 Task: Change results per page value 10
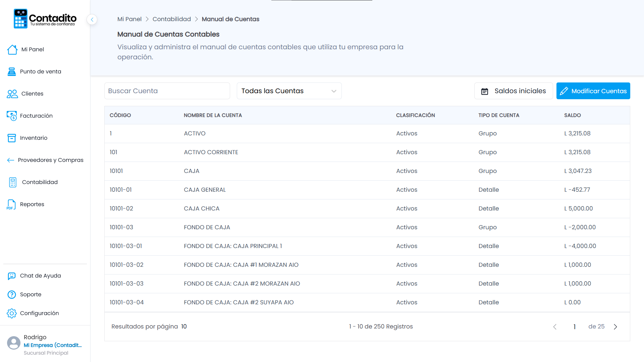tap(184, 326)
